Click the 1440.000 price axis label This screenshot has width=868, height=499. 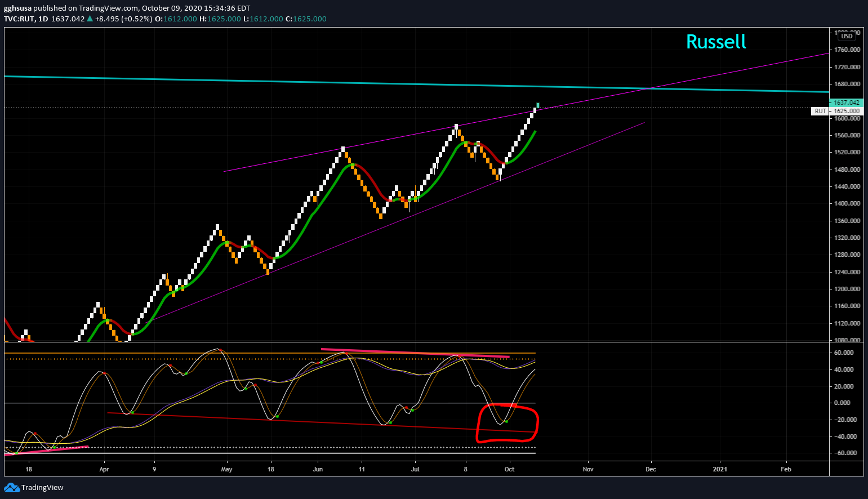(847, 186)
